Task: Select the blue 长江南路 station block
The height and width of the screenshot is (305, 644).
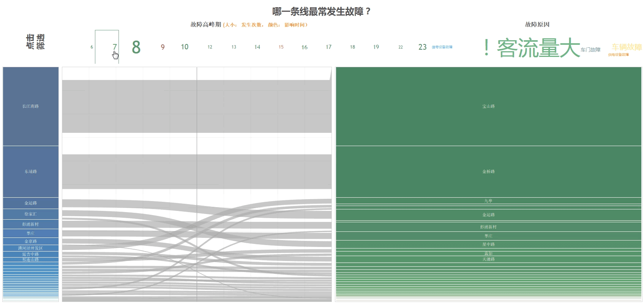Action: 30,106
